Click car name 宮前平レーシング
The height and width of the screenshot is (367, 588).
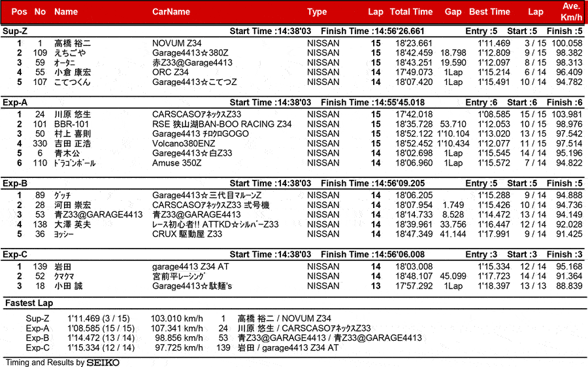click(x=178, y=277)
